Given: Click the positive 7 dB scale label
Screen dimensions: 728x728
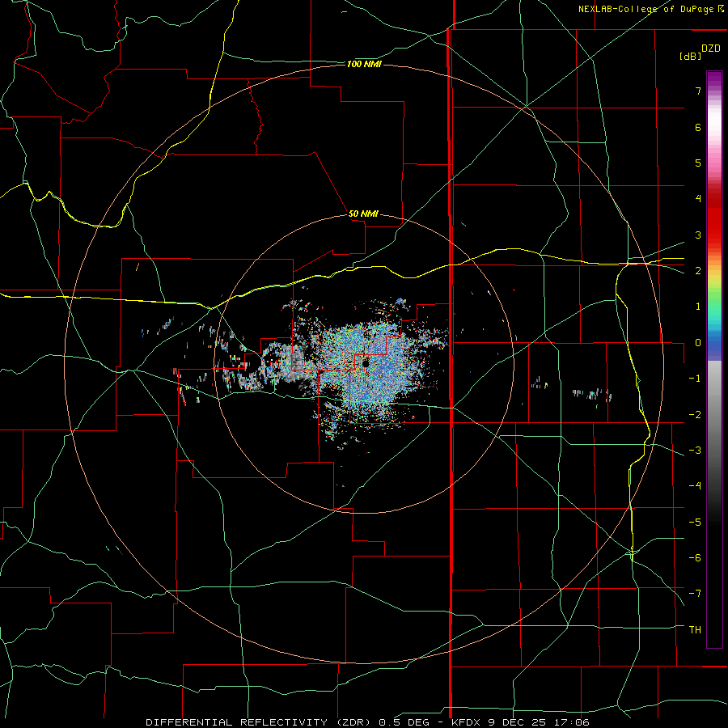Looking at the screenshot, I should coord(698,91).
